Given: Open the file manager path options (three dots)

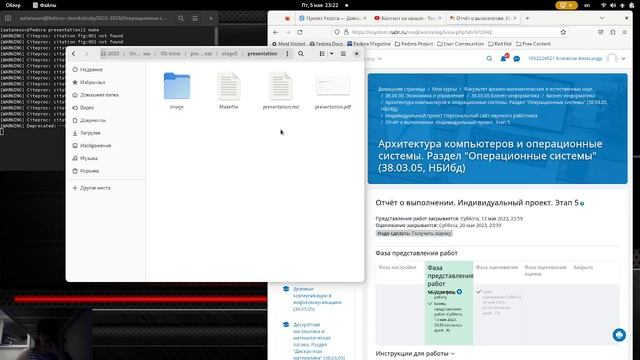Looking at the screenshot, I should 287,53.
